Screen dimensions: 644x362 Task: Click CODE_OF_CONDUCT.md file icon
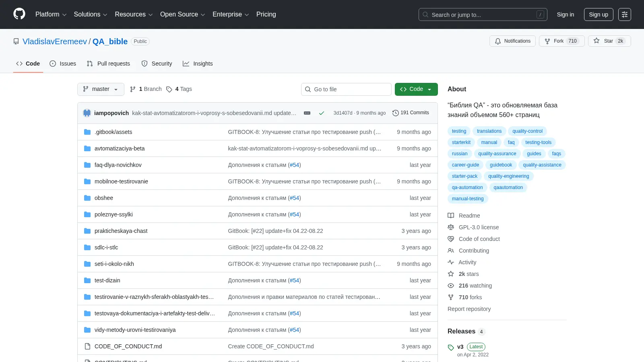pyautogui.click(x=87, y=346)
